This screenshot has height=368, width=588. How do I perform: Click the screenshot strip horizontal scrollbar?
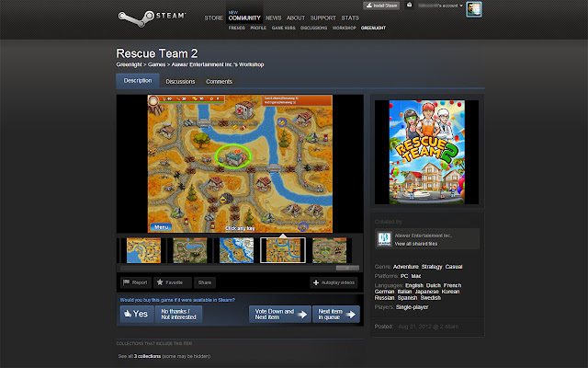pyautogui.click(x=240, y=268)
